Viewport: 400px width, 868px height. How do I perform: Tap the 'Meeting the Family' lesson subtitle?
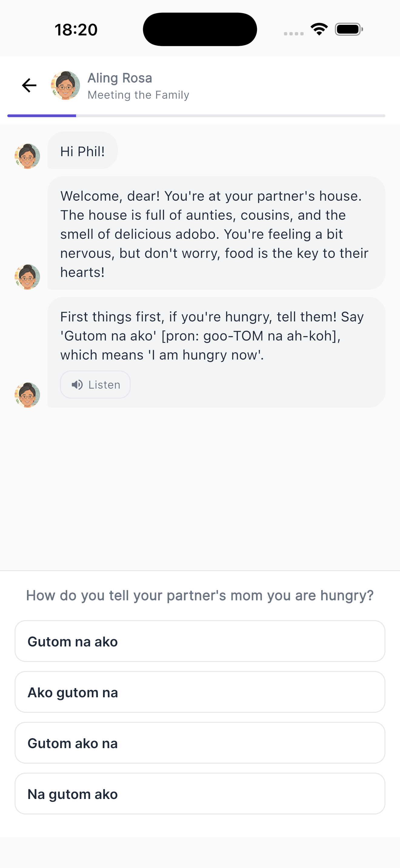tap(138, 95)
